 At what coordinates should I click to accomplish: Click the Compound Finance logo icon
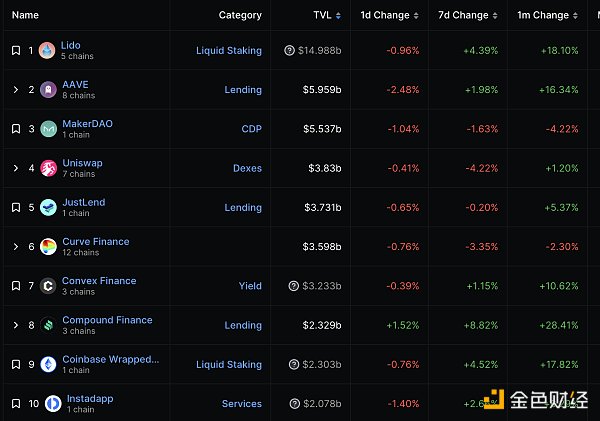coord(47,325)
